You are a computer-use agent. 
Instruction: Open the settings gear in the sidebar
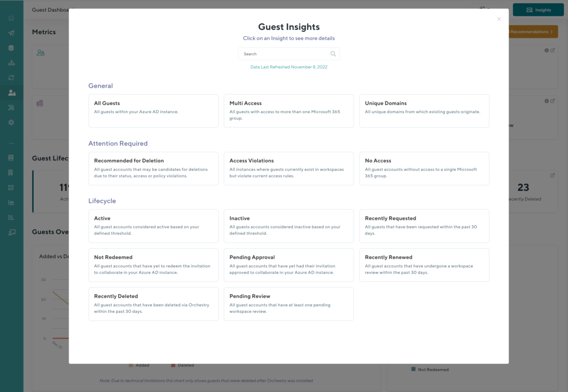(11, 122)
